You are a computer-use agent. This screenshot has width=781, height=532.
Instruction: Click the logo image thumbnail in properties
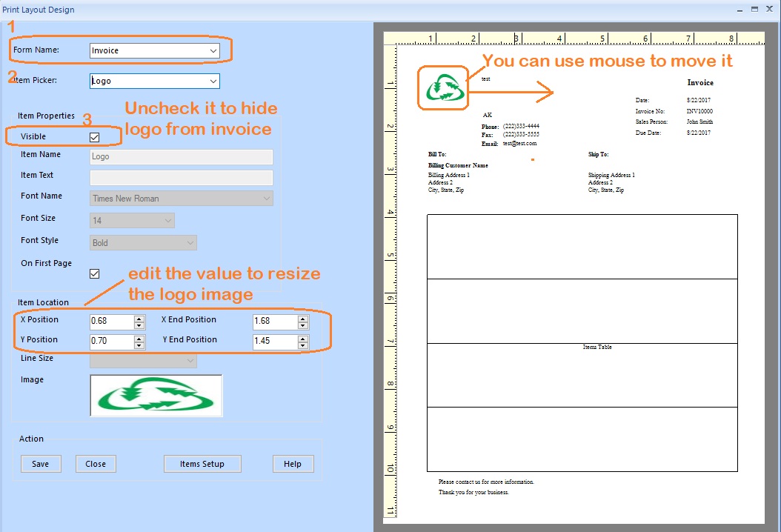point(156,396)
